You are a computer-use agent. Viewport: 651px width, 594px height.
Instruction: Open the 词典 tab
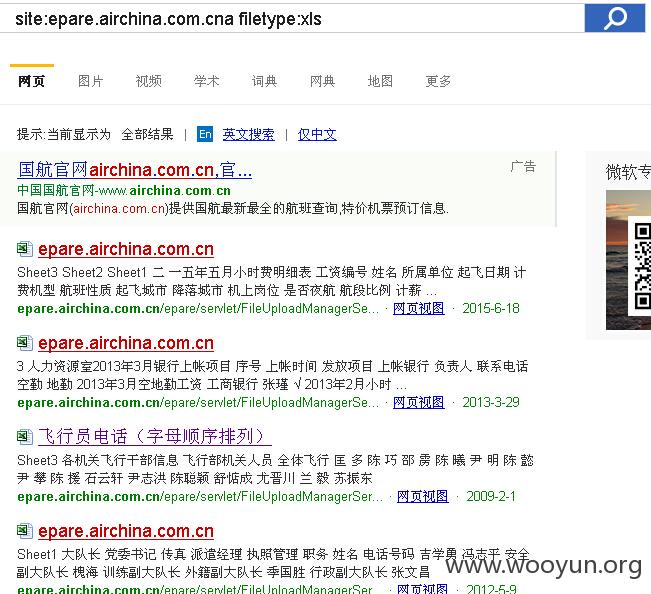264,81
